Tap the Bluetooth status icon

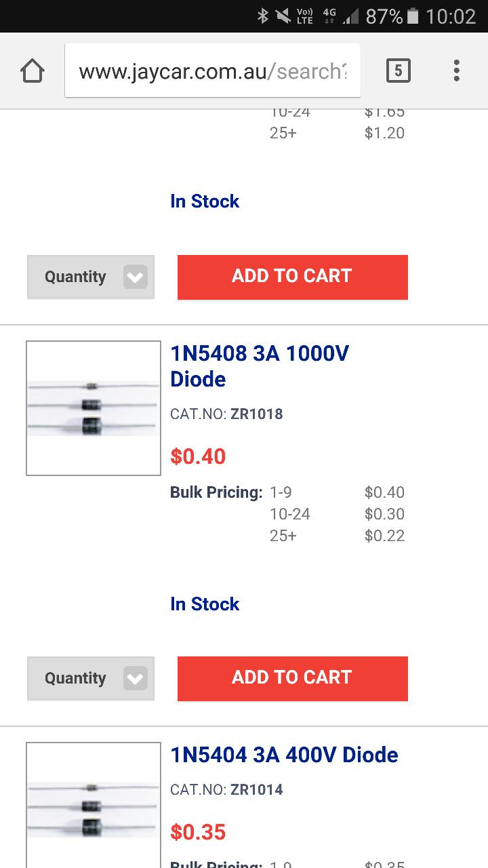[x=263, y=16]
